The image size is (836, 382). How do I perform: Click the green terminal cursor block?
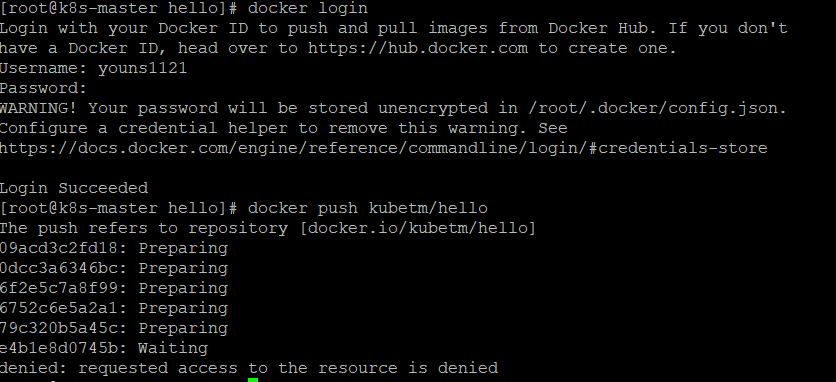(x=253, y=380)
